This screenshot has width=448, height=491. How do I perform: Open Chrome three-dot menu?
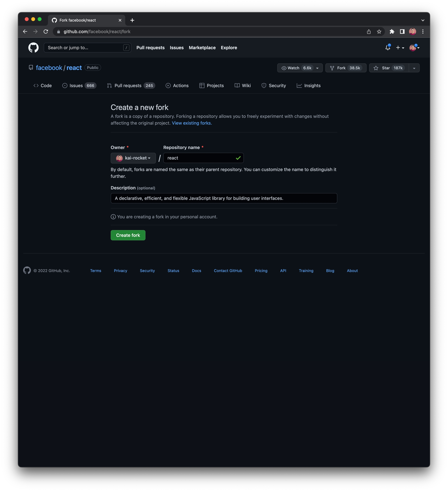[423, 32]
